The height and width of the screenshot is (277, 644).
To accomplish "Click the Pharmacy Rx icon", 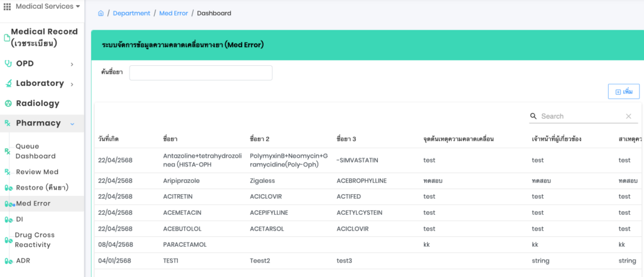I will point(8,123).
